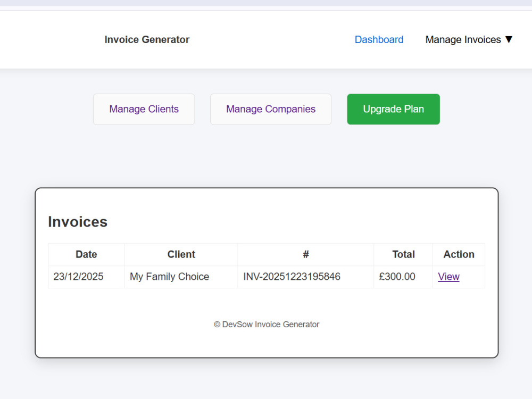
Task: View invoice INV-20251223195846
Action: click(x=448, y=277)
